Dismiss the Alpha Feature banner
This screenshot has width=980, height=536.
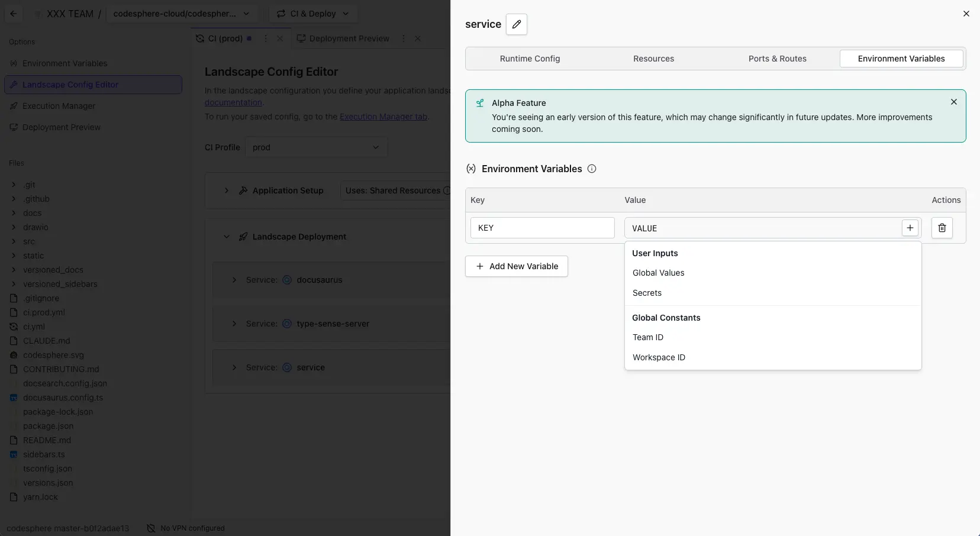[x=953, y=102]
